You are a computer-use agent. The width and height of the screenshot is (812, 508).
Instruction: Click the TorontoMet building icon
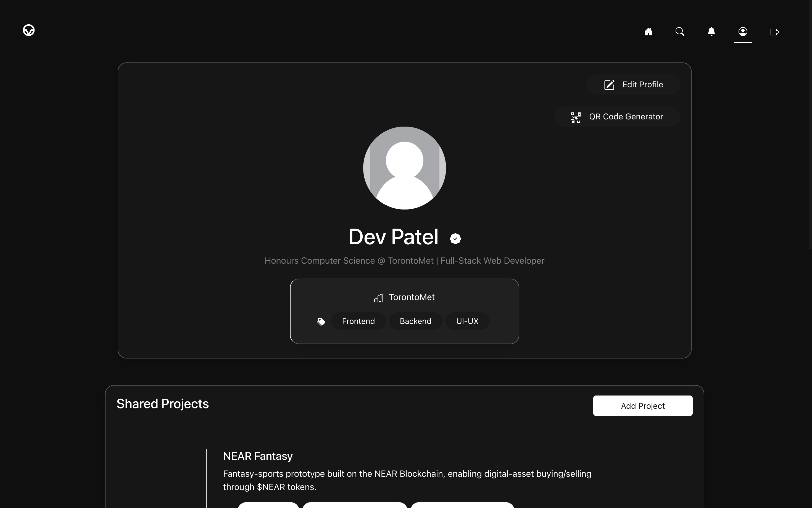click(378, 298)
